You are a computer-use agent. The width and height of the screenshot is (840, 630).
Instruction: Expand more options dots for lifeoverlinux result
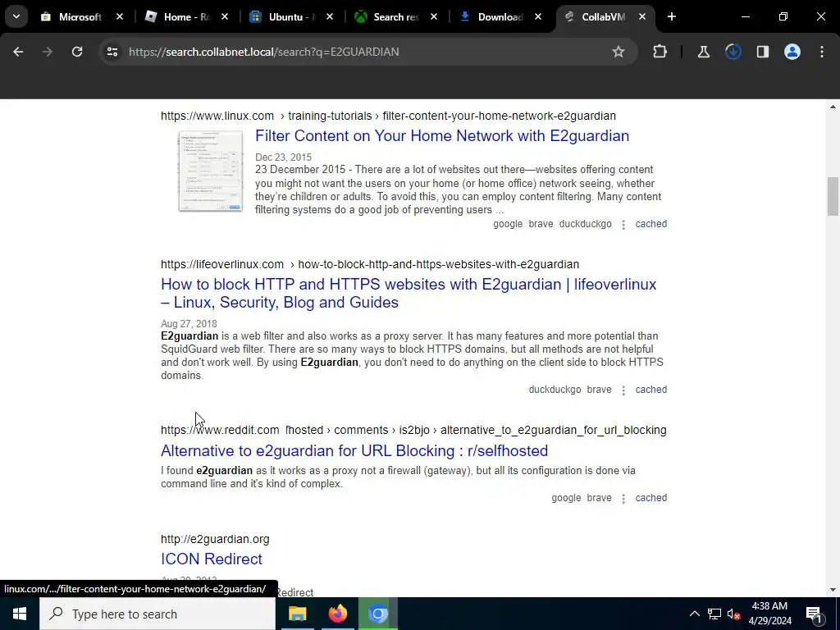point(623,390)
